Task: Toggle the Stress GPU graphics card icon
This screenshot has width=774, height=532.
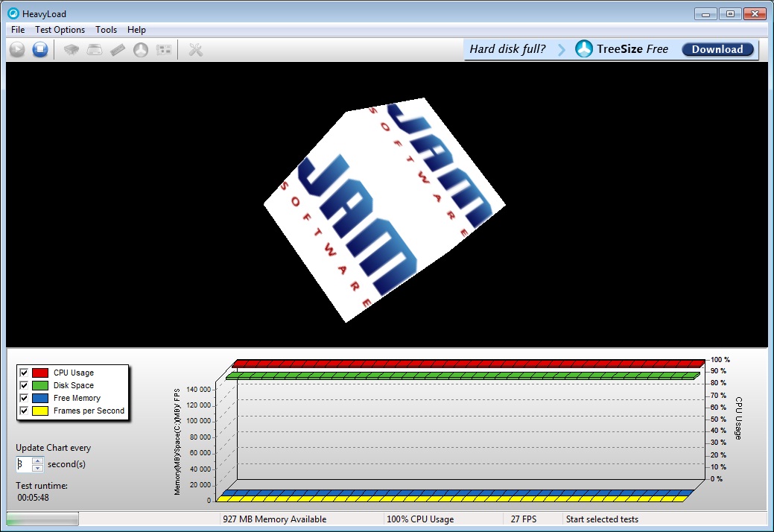Action: (x=163, y=49)
